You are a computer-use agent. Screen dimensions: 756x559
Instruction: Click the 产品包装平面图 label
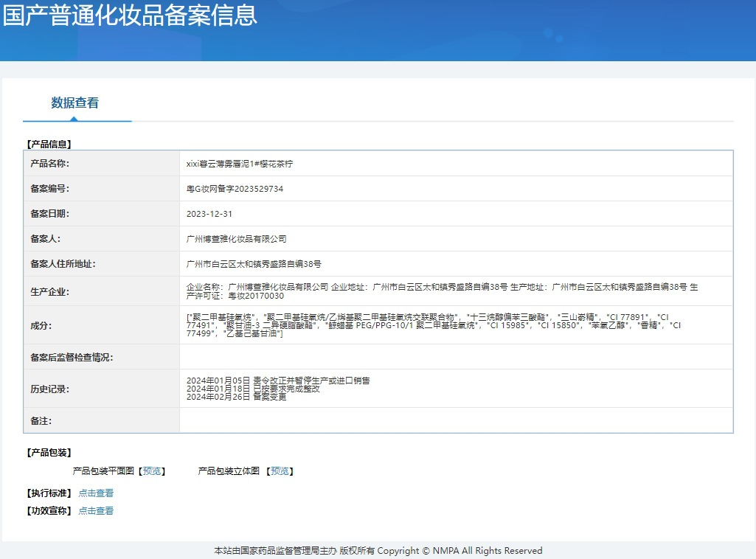103,471
